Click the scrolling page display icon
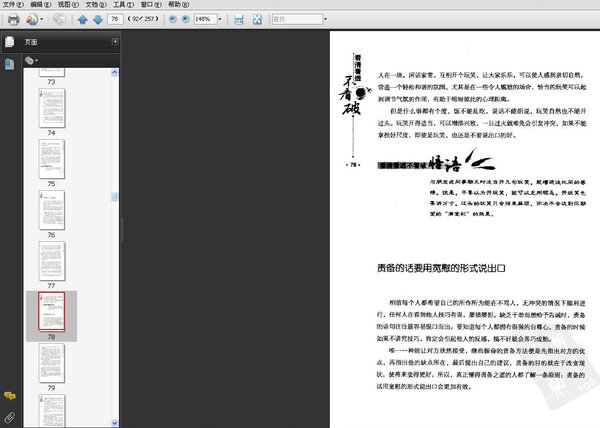The width and height of the screenshot is (600, 428). point(239,19)
